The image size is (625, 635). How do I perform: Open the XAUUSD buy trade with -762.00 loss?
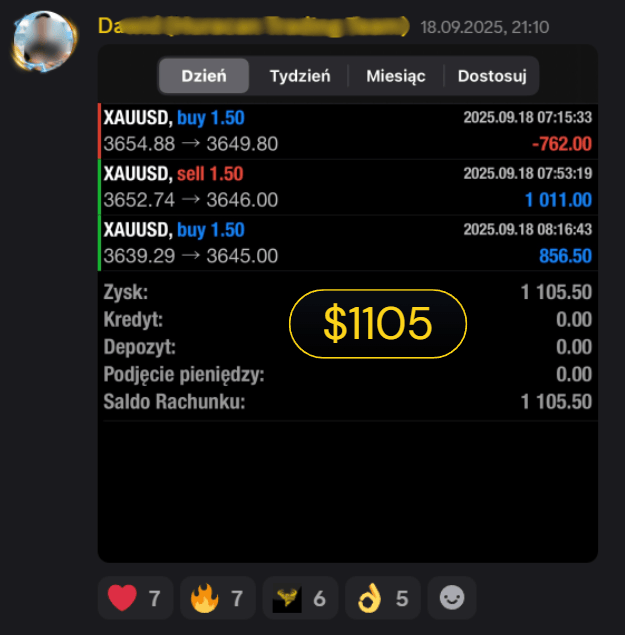(348, 131)
